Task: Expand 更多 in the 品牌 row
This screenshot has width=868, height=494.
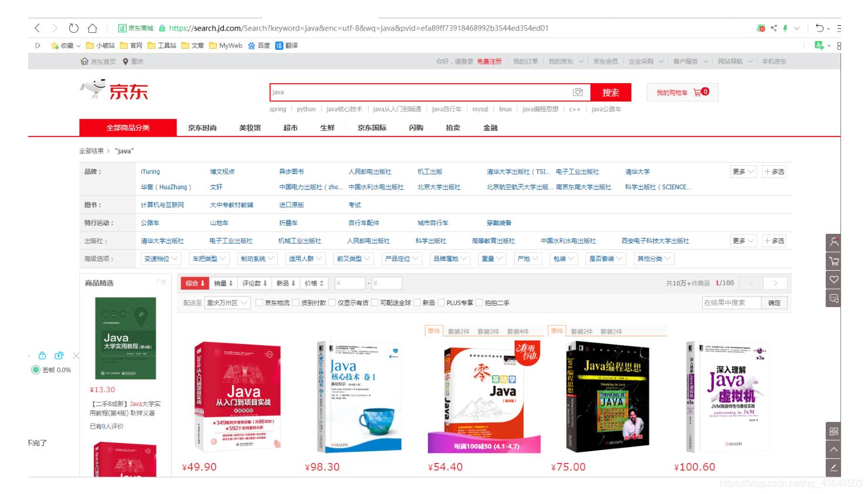Action: click(x=743, y=172)
